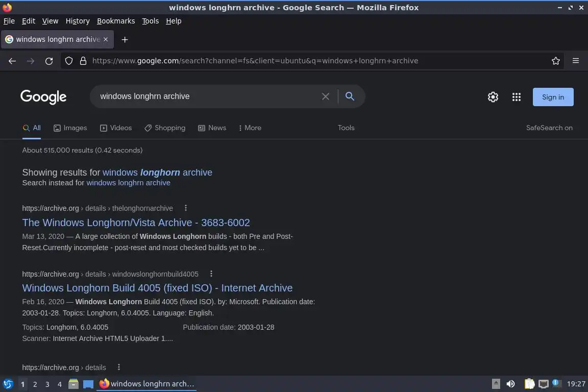This screenshot has height=392, width=588.
Task: Open the notification tray icon
Action: point(556,383)
